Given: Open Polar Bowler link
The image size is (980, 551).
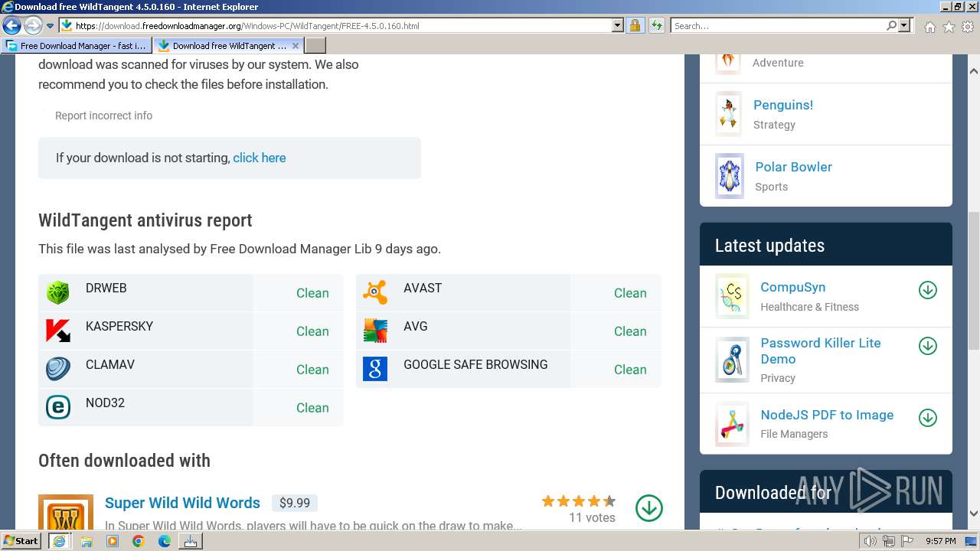Looking at the screenshot, I should pyautogui.click(x=793, y=167).
